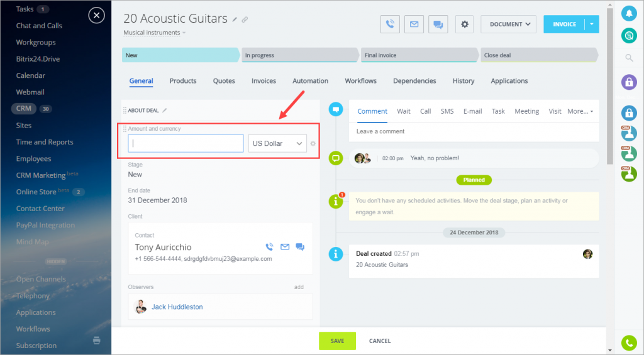Viewport: 644px width, 355px height.
Task: Email Tony Auricchio via envelope icon
Action: (285, 247)
